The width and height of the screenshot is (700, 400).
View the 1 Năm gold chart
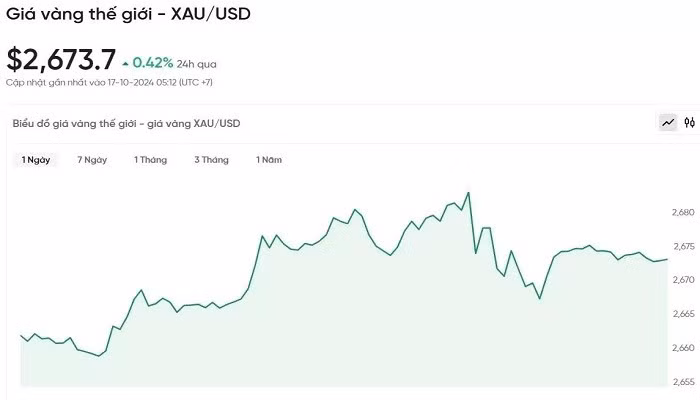point(269,160)
